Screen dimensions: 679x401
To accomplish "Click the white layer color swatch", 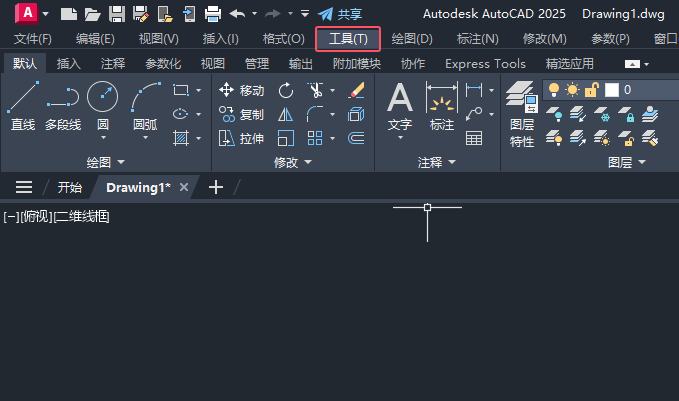I will [611, 90].
